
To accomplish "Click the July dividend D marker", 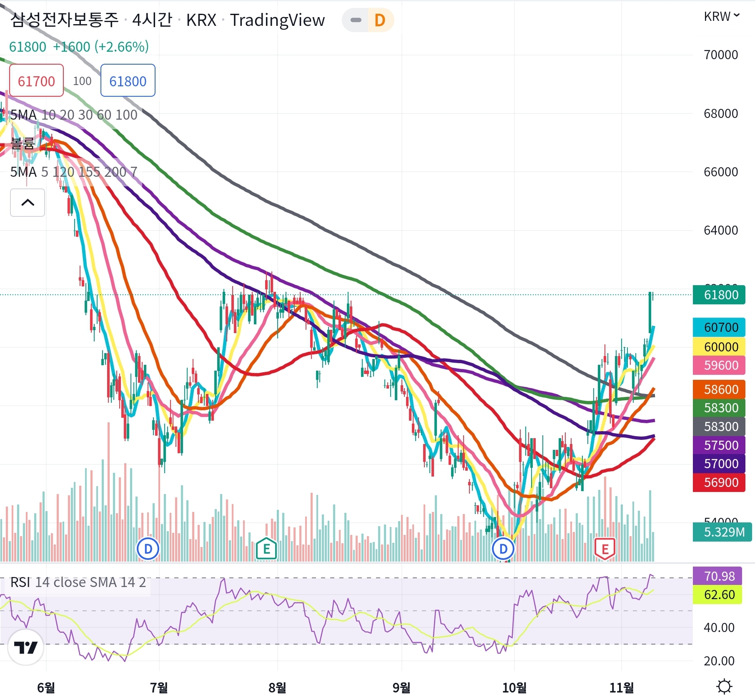I will coord(148,549).
